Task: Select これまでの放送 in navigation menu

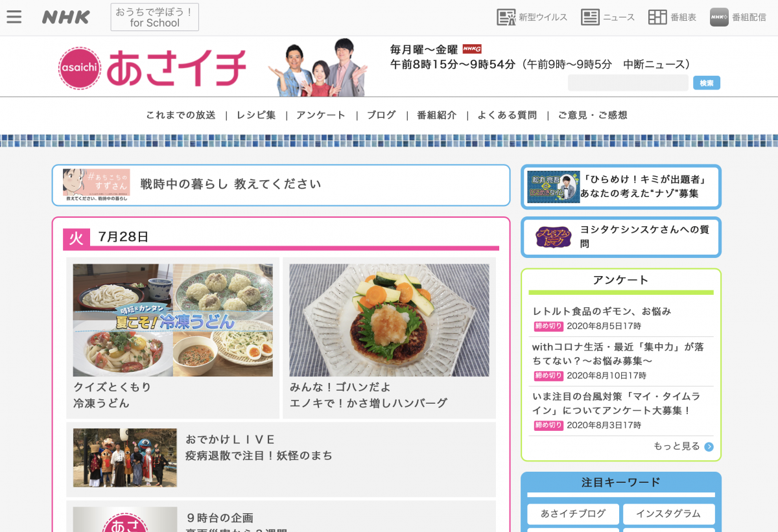Action: pyautogui.click(x=181, y=115)
